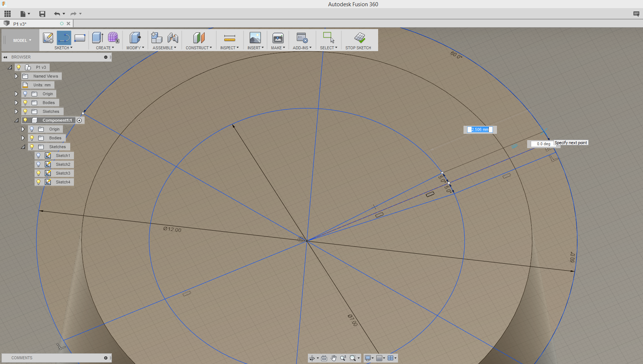This screenshot has width=643, height=364.
Task: Expand the top-level Sketches folder
Action: tap(16, 111)
